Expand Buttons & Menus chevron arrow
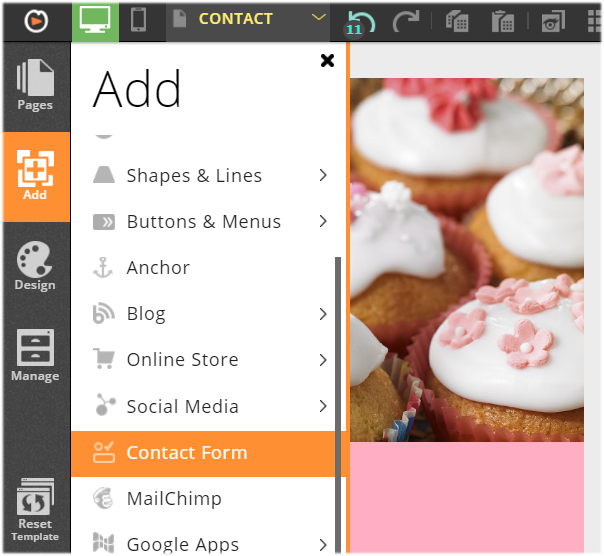The image size is (604, 556). [x=323, y=221]
